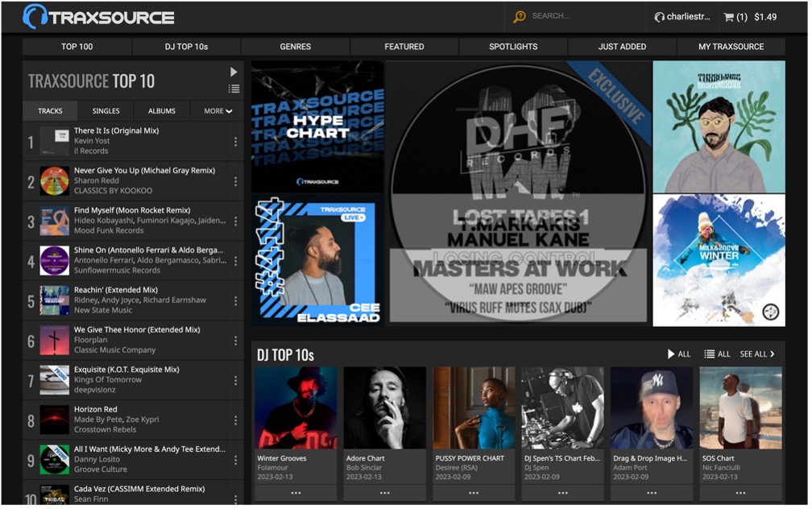This screenshot has width=812, height=509.
Task: Open the charliestr... account link
Action: [x=688, y=17]
